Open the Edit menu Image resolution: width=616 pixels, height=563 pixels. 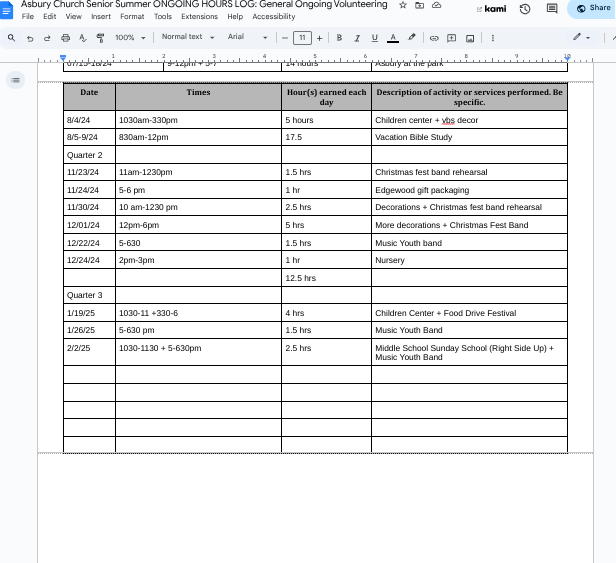click(x=50, y=17)
